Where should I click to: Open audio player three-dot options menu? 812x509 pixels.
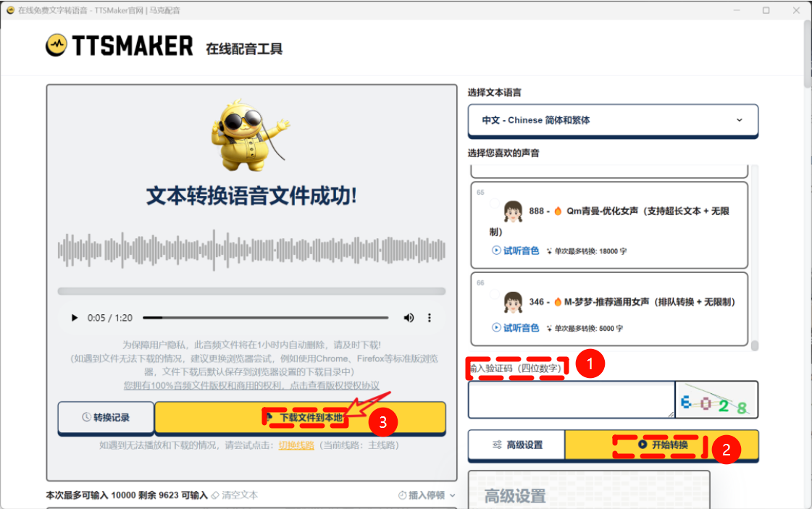430,317
